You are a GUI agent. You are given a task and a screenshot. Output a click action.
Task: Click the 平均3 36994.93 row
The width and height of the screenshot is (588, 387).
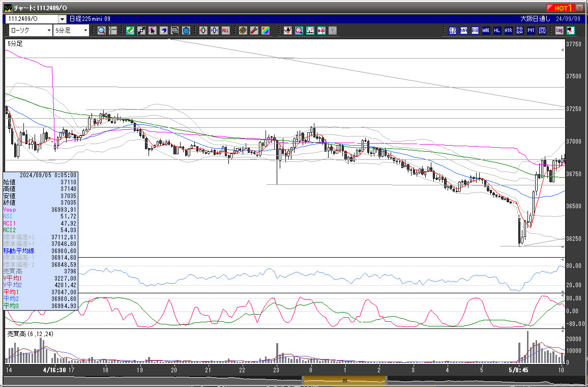(x=40, y=306)
